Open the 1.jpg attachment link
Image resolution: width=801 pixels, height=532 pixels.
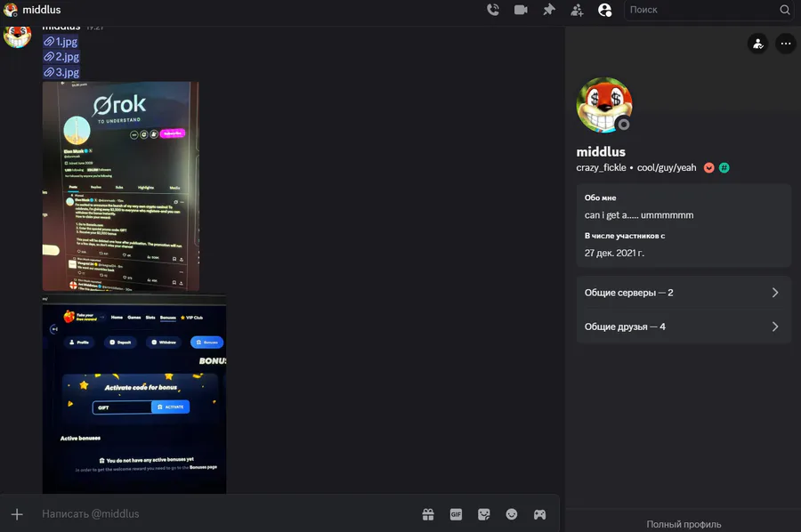[x=61, y=41]
